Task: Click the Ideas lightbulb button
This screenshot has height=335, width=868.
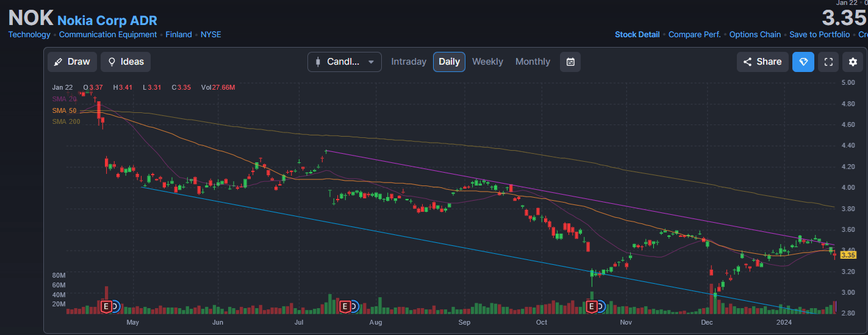Action: tap(125, 62)
